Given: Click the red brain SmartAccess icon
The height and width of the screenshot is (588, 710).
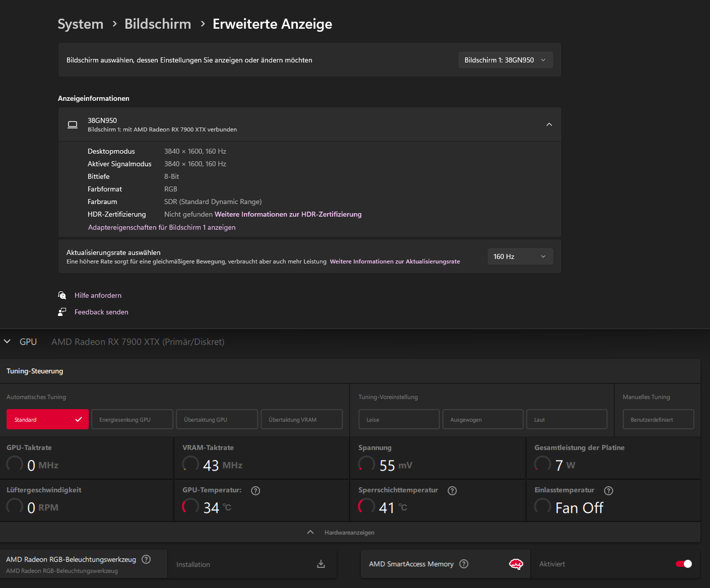Looking at the screenshot, I should pyautogui.click(x=516, y=564).
